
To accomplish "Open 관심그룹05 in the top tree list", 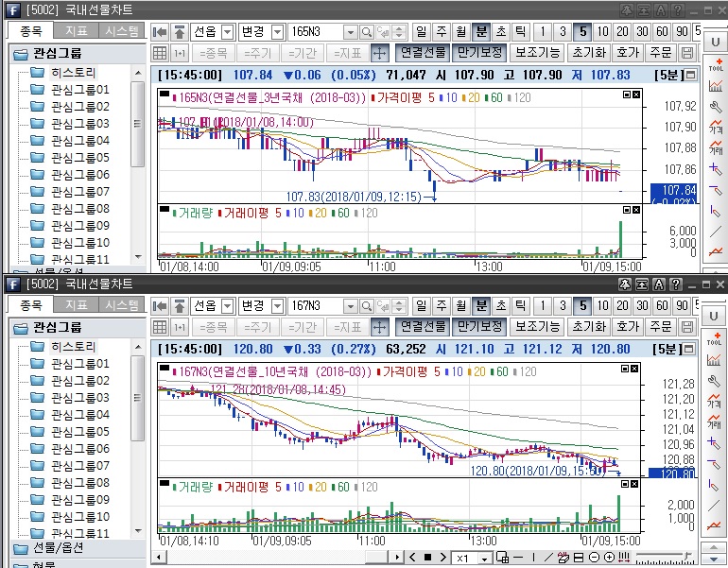I will click(79, 158).
